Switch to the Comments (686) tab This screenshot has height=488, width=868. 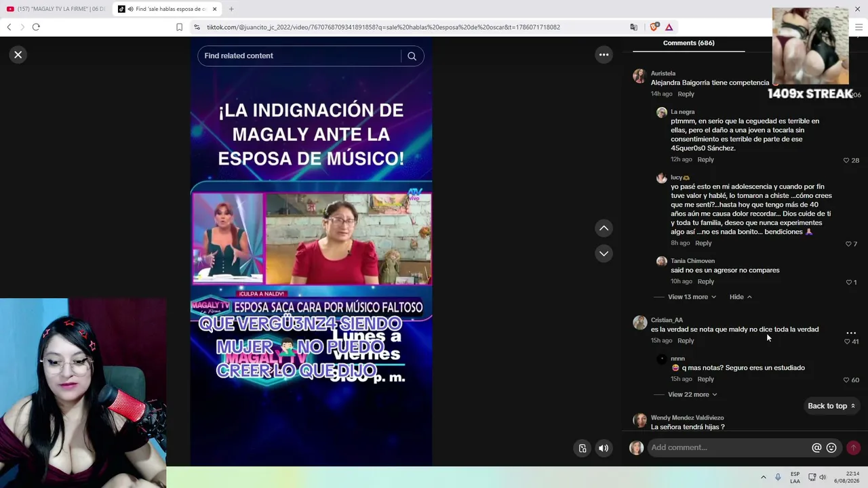688,43
